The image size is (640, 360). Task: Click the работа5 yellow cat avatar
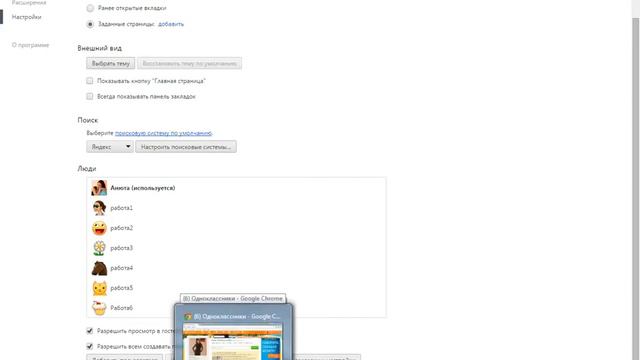99,288
